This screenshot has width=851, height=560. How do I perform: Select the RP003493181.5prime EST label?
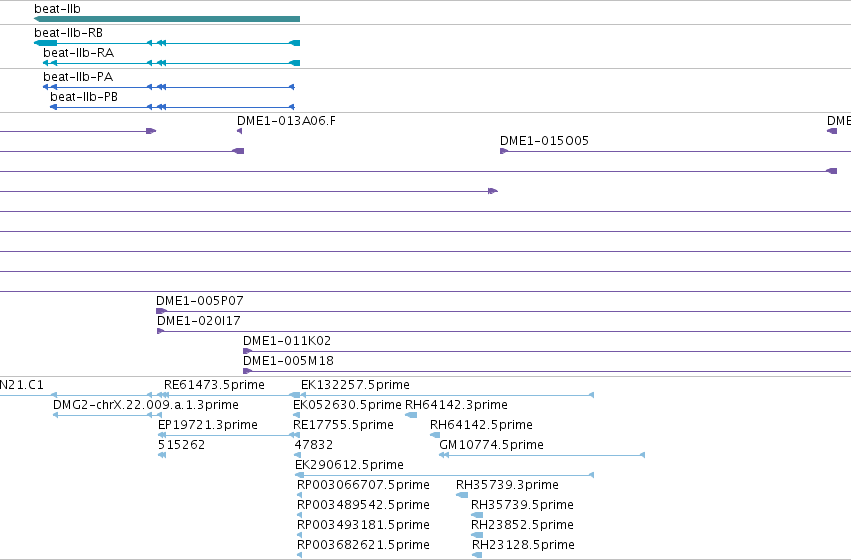(363, 525)
